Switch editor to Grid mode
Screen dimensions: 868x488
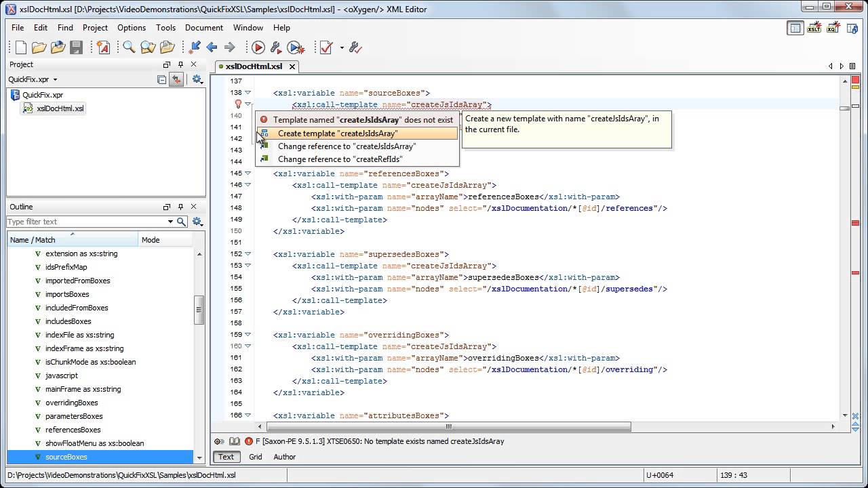(255, 457)
